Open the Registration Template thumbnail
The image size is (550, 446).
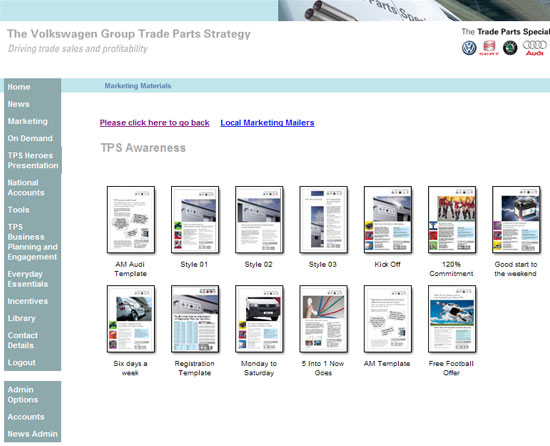point(195,319)
